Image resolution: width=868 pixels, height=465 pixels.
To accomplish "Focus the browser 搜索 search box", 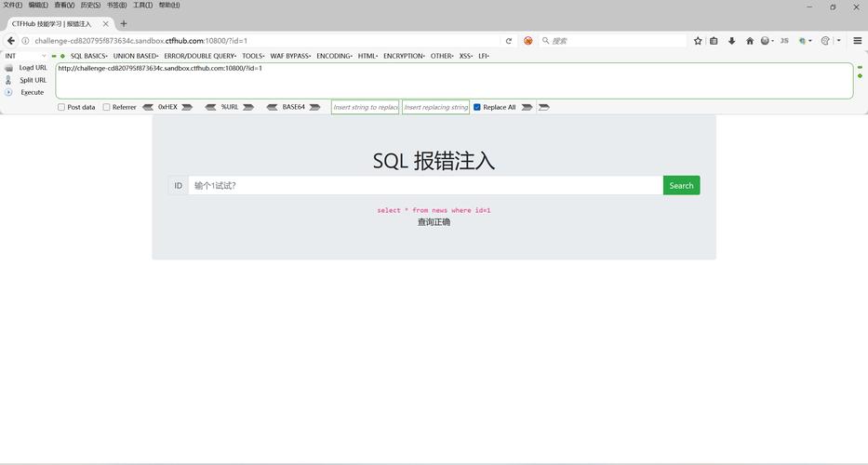I will [613, 40].
